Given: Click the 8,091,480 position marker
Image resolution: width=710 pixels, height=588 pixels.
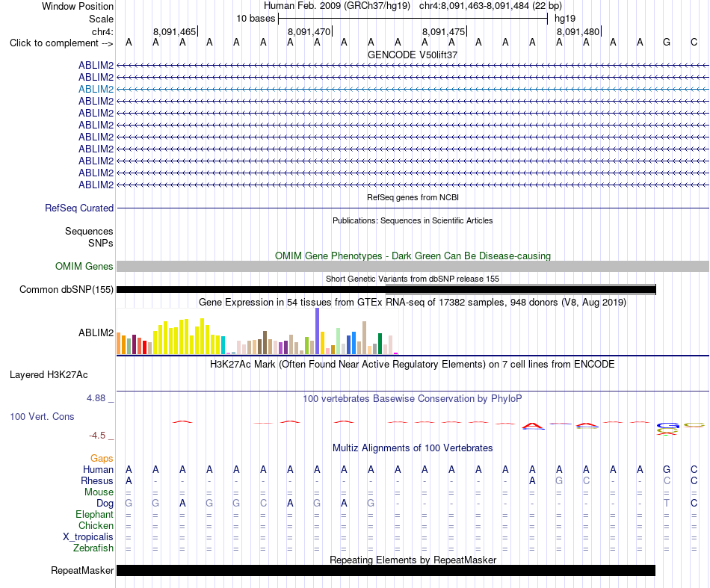Looking at the screenshot, I should (x=578, y=31).
